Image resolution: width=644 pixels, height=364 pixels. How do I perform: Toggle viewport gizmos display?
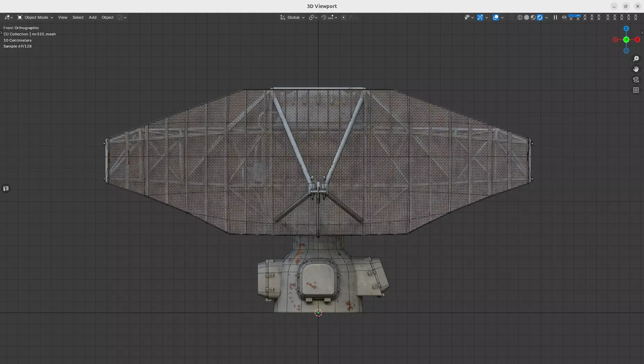(480, 17)
